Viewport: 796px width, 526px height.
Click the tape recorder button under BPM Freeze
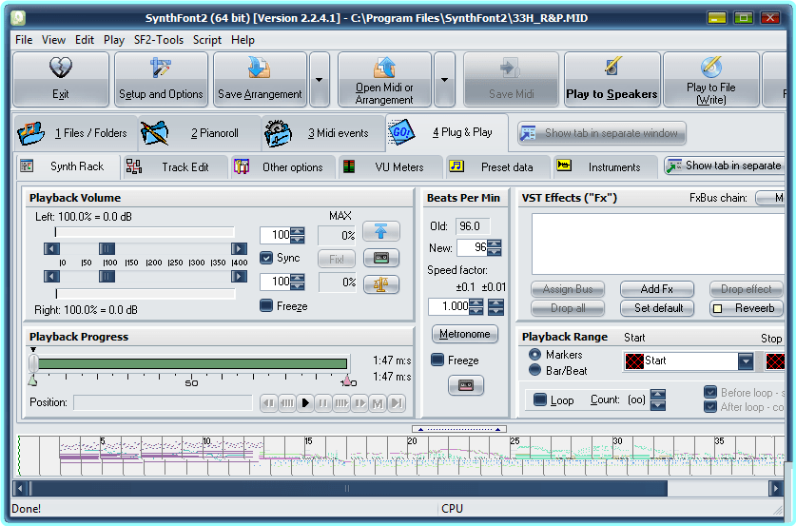(x=466, y=386)
